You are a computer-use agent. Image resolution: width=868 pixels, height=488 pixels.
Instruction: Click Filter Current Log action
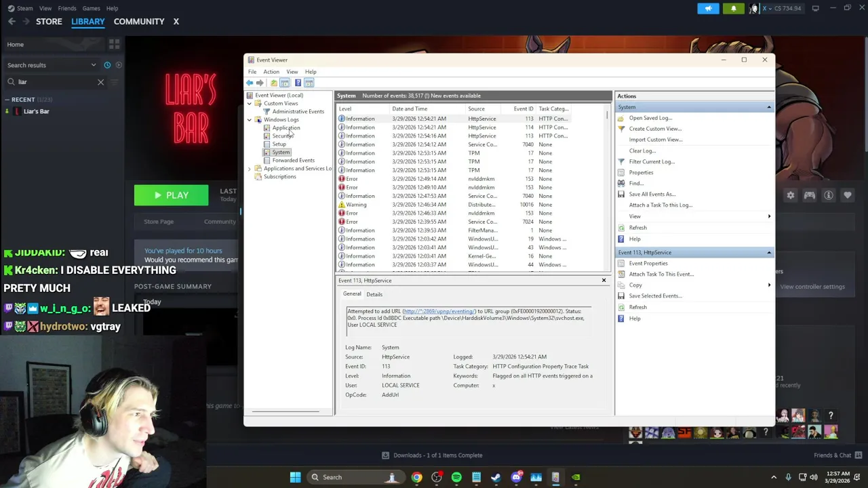point(652,161)
